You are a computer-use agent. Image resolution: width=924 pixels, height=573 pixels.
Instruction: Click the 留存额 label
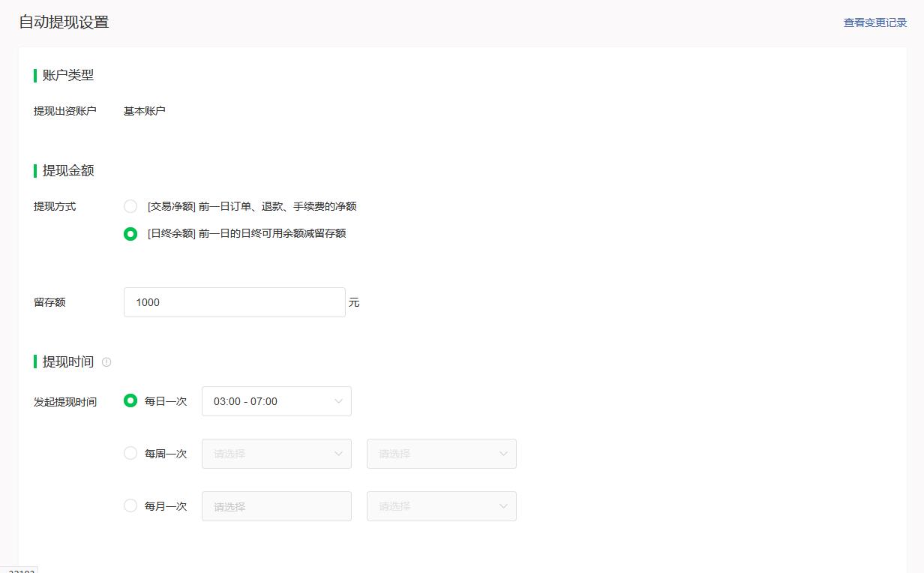pos(49,302)
